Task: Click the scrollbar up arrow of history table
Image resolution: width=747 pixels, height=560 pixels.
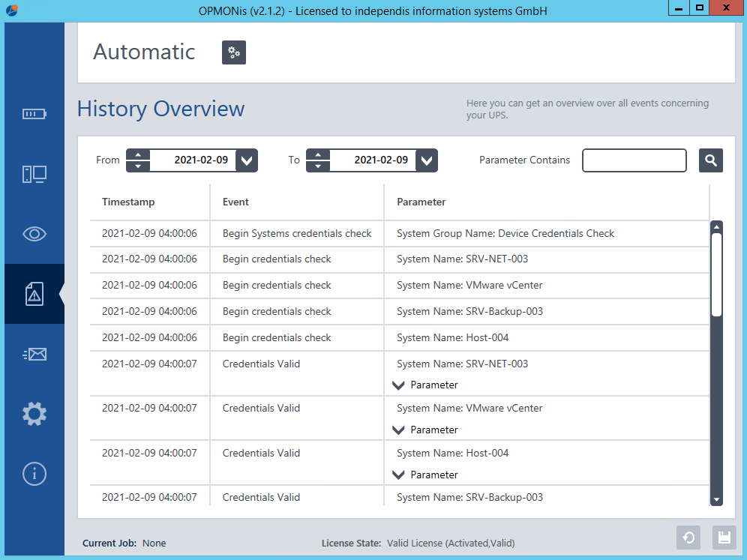Action: coord(716,226)
